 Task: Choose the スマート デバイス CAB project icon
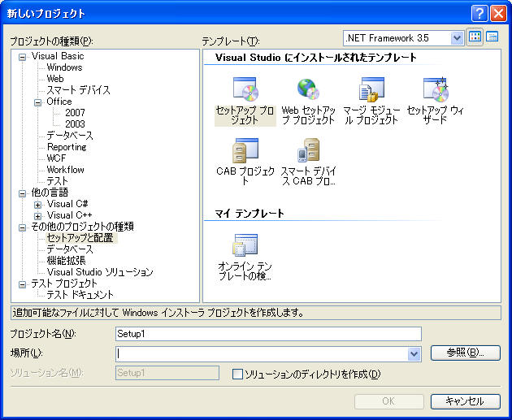(308, 150)
